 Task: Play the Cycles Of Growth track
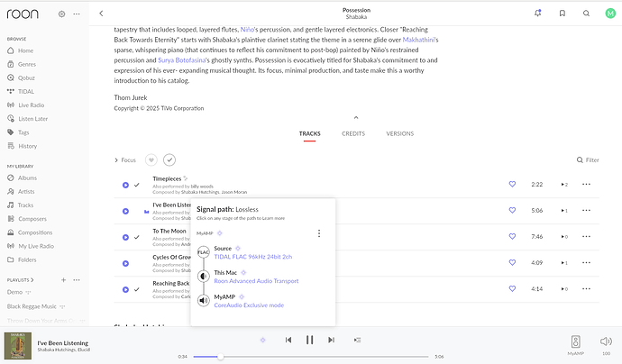point(125,264)
